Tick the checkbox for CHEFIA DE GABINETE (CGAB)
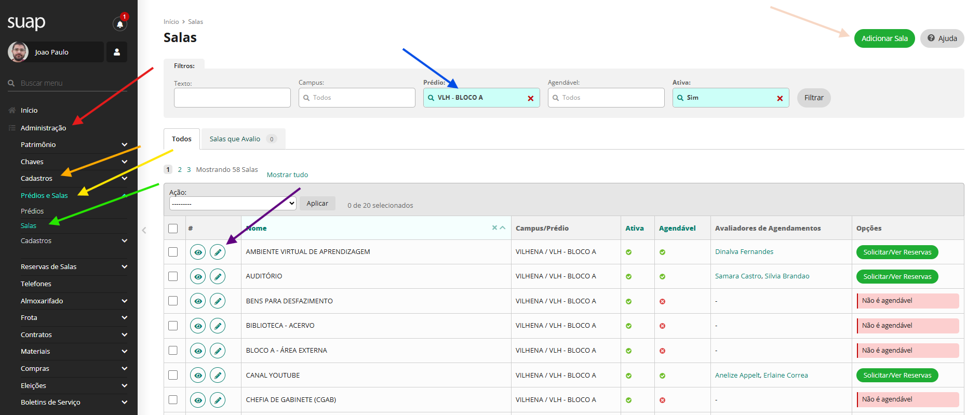This screenshot has height=415, width=980. (173, 400)
